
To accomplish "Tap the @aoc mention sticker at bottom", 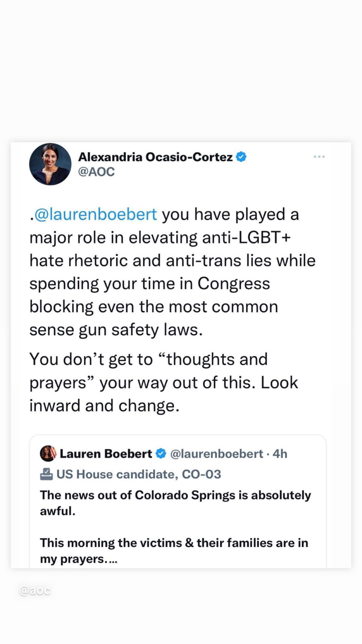I will pyautogui.click(x=35, y=590).
